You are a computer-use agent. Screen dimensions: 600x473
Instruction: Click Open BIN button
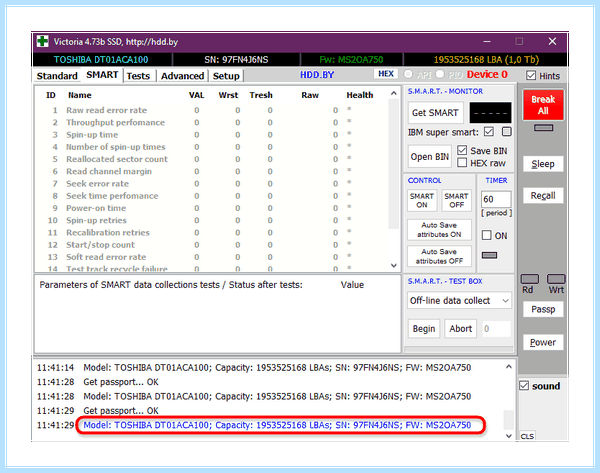click(429, 157)
